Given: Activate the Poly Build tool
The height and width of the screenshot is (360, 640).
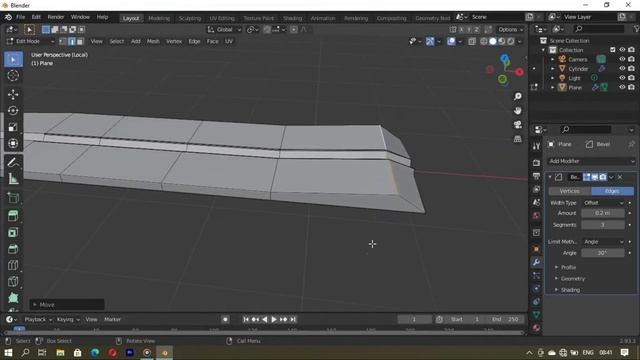Looking at the screenshot, I should pos(13,298).
